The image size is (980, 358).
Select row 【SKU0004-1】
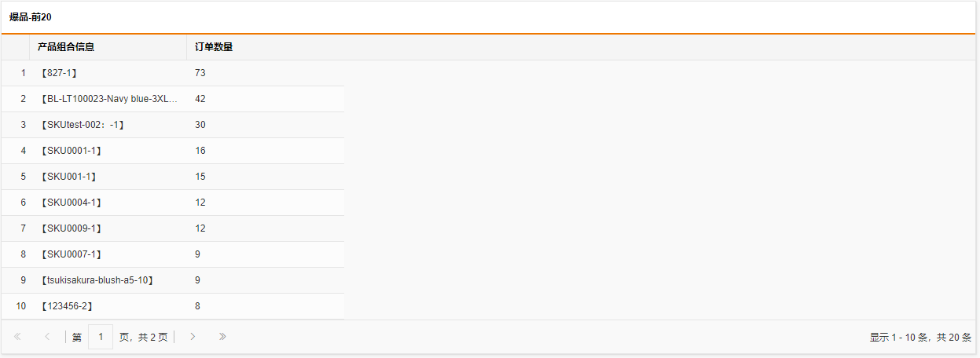[173, 203]
